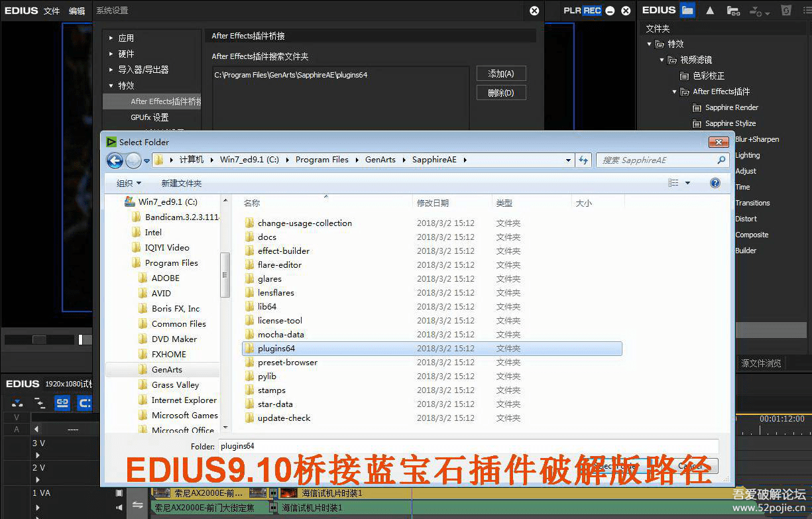Click GenArts in the address breadcrumb
The width and height of the screenshot is (812, 519).
[x=380, y=160]
